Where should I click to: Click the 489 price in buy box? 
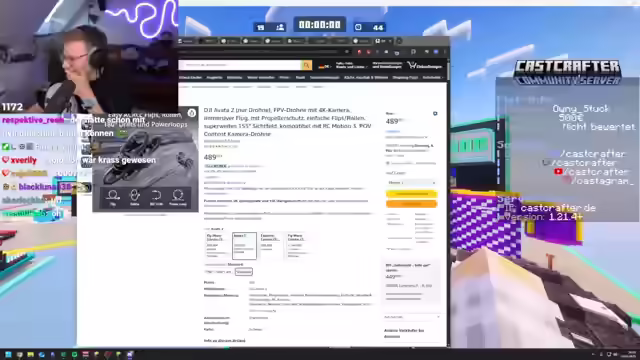click(394, 121)
